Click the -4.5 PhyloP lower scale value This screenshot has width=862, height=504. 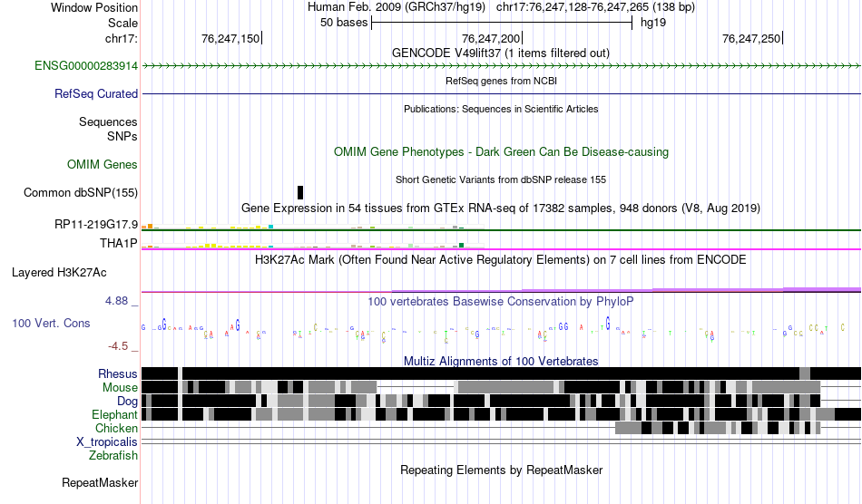click(x=118, y=346)
